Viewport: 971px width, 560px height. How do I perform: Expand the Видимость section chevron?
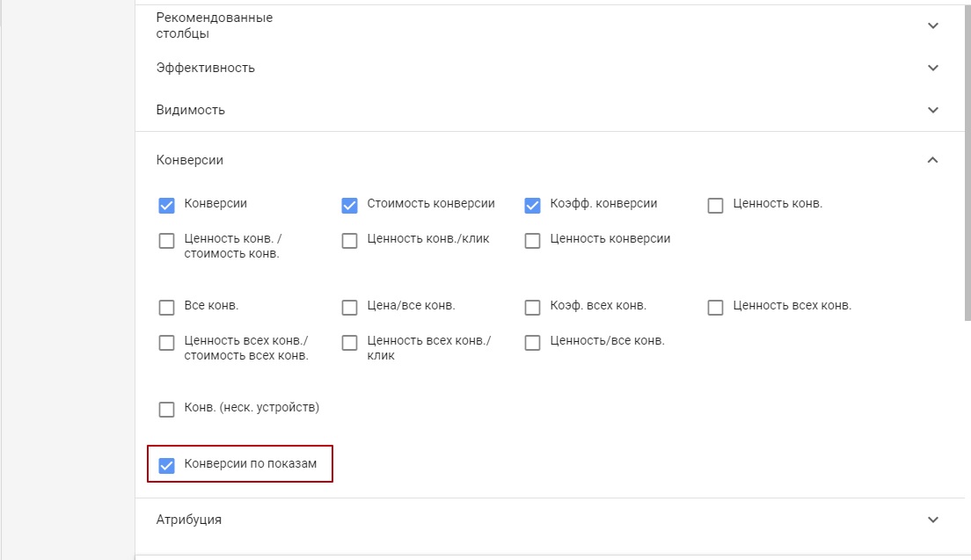coord(932,110)
